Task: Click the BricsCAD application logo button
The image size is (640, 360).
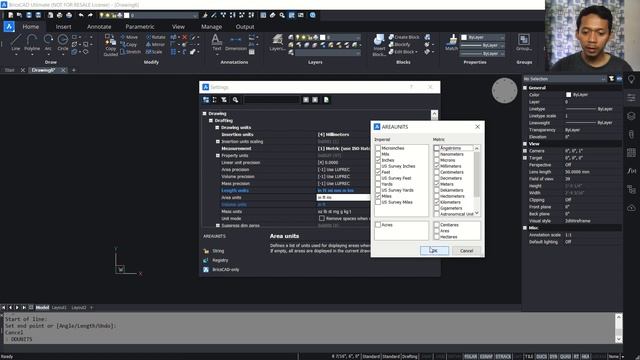Action: pyautogui.click(x=9, y=27)
